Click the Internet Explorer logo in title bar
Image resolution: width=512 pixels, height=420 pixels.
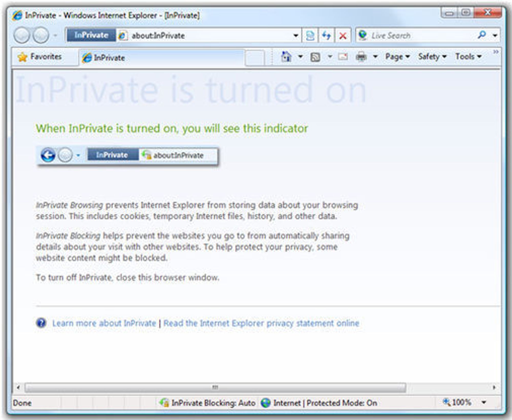coord(17,15)
